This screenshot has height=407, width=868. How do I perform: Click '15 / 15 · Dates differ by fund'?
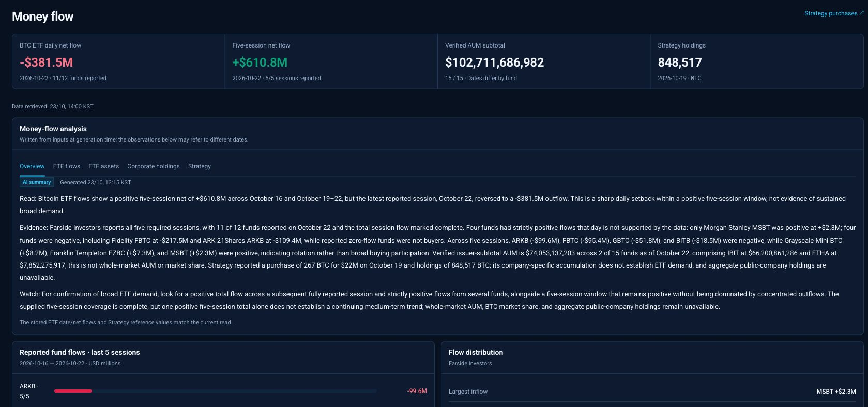point(481,79)
